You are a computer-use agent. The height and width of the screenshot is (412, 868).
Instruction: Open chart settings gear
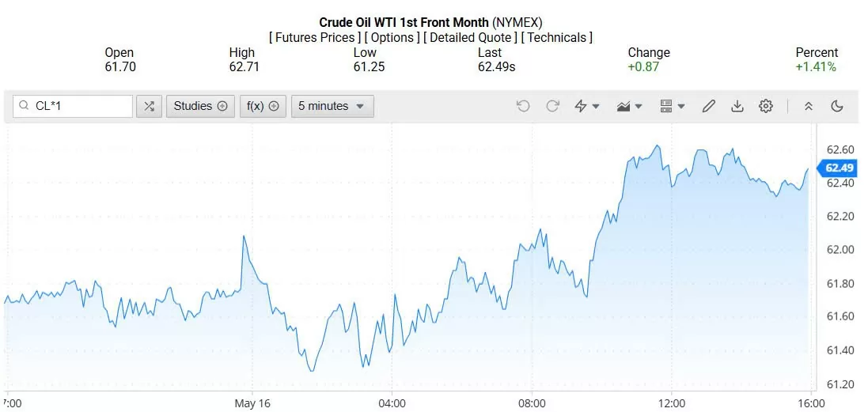(x=766, y=106)
